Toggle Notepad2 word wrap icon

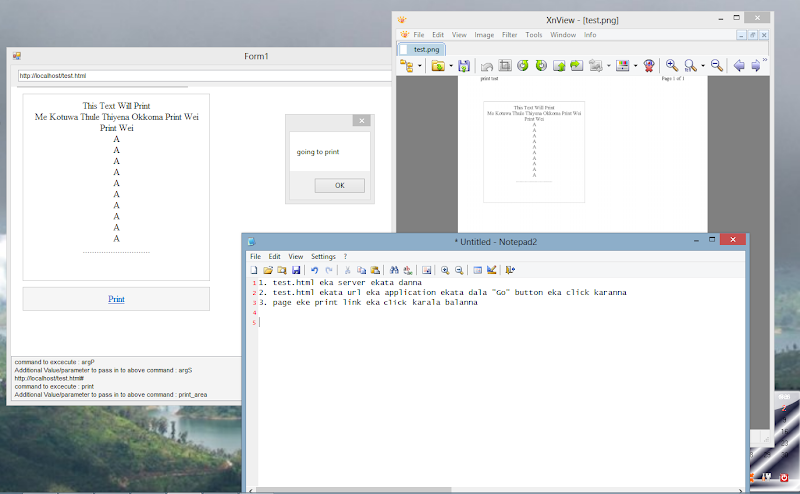[x=427, y=270]
